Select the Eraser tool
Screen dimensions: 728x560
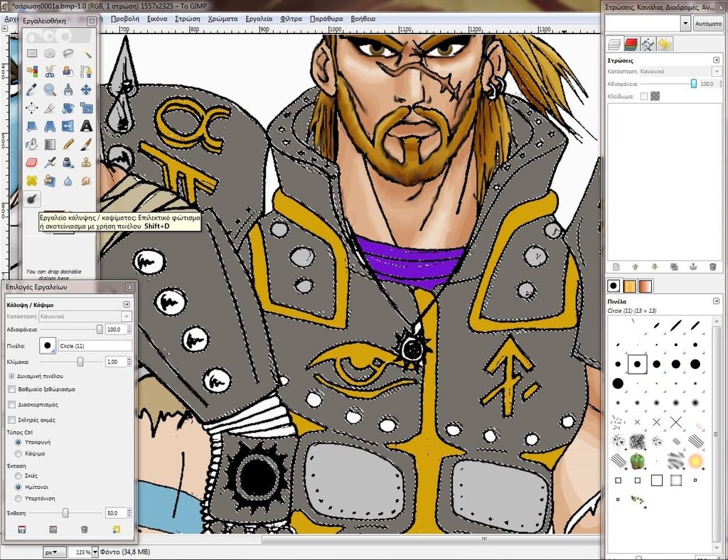tap(31, 163)
